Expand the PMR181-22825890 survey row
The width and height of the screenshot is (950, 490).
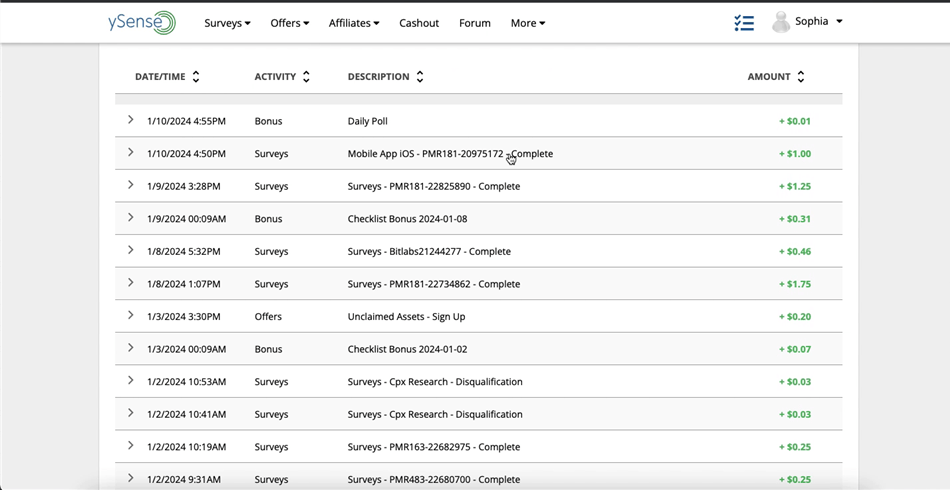(130, 185)
